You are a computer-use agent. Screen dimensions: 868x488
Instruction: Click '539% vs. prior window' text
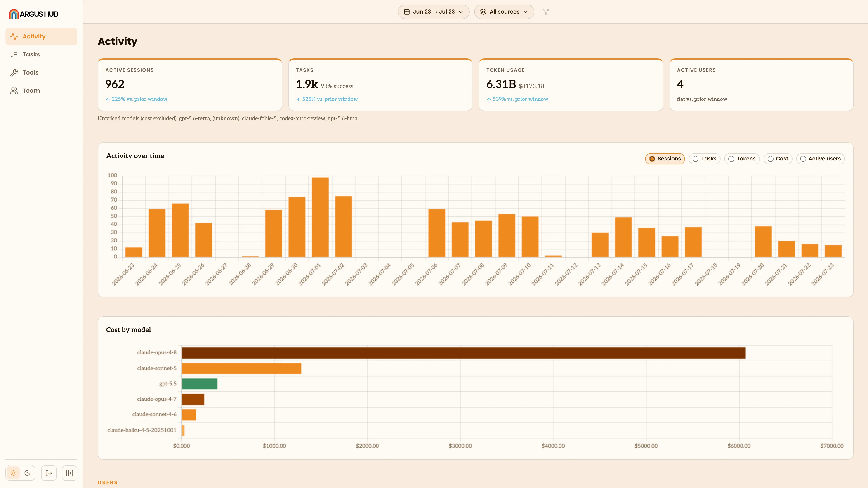click(x=520, y=99)
